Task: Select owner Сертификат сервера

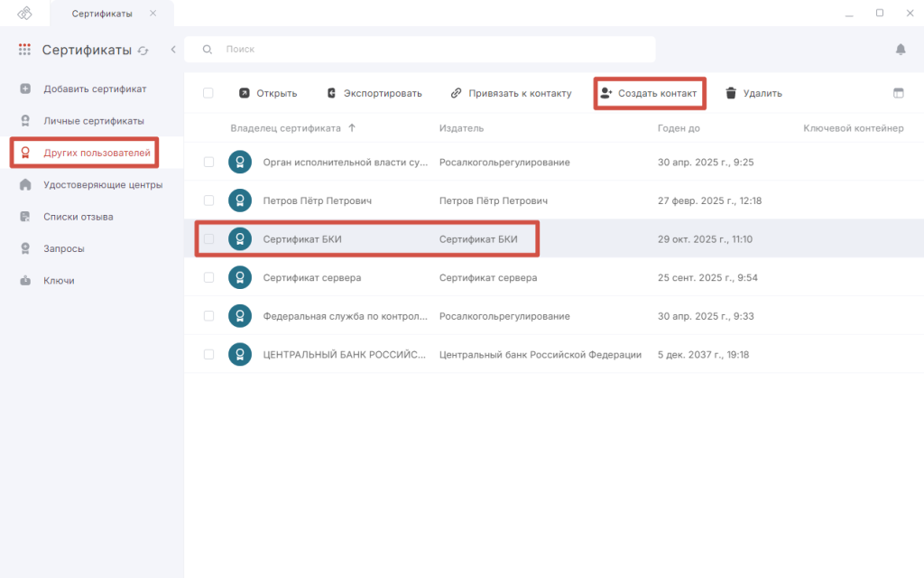Action: pyautogui.click(x=311, y=277)
